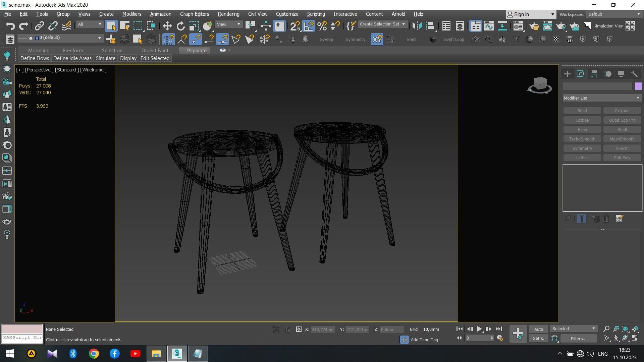This screenshot has width=644, height=362.
Task: Click the Bind to Space Warp icon
Action: (66, 26)
